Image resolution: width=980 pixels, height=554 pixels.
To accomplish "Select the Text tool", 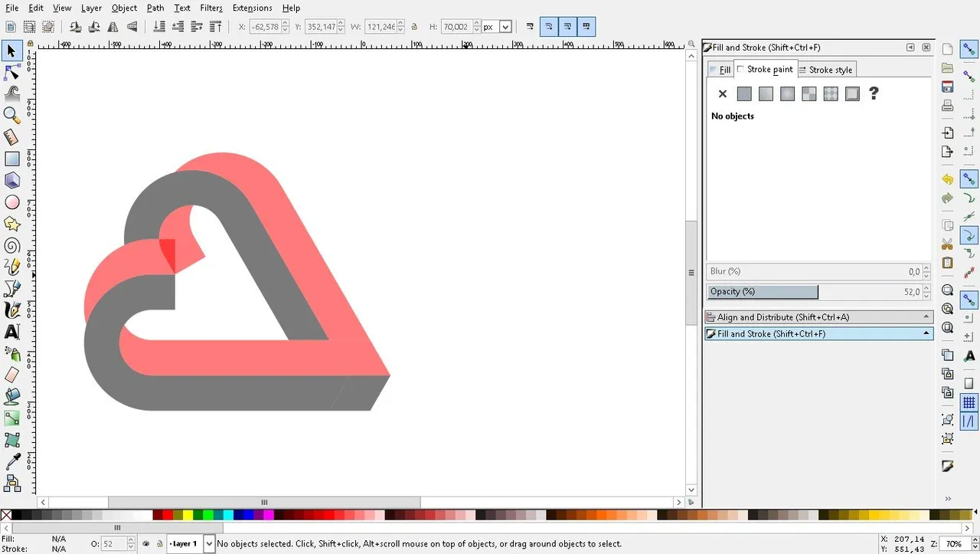I will [11, 332].
